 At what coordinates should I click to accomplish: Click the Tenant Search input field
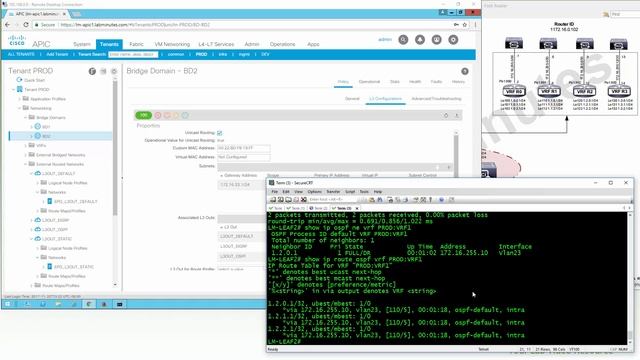click(x=133, y=54)
